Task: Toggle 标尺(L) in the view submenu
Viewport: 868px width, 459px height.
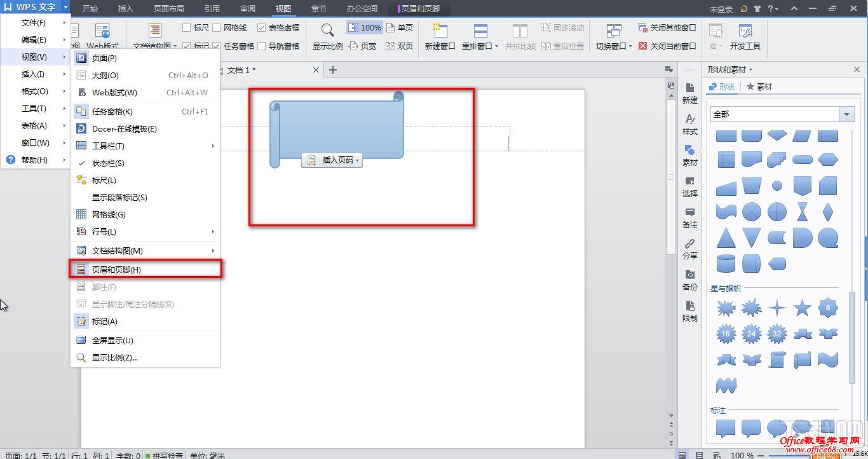Action: [145, 181]
